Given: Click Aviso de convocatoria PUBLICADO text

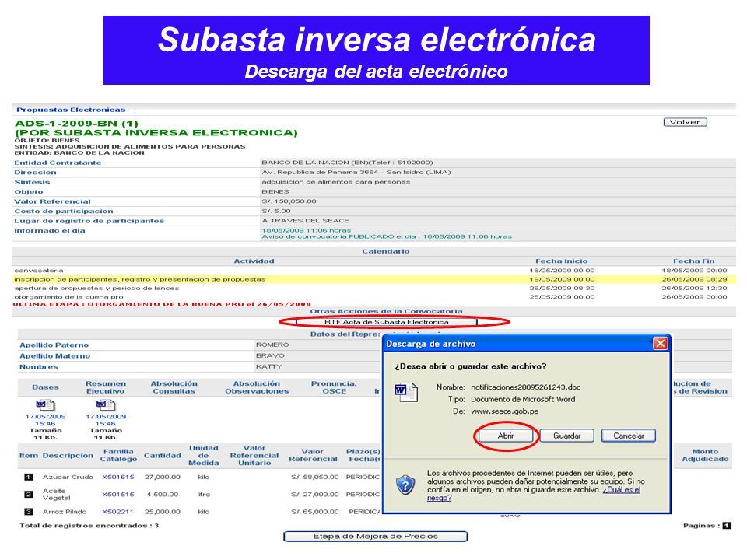Looking at the screenshot, I should click(387, 236).
